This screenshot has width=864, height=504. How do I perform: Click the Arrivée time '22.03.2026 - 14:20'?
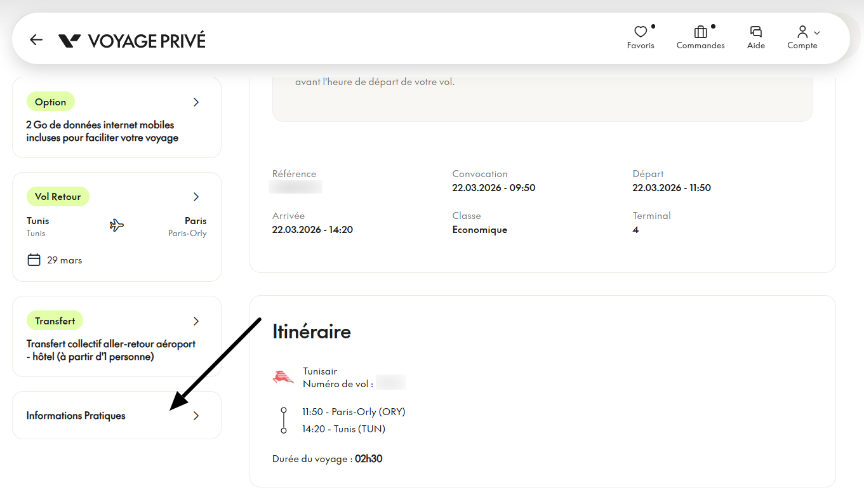[x=312, y=230]
